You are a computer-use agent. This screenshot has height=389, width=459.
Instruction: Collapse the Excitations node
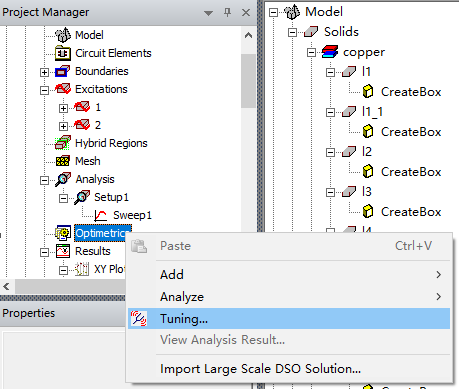point(44,90)
